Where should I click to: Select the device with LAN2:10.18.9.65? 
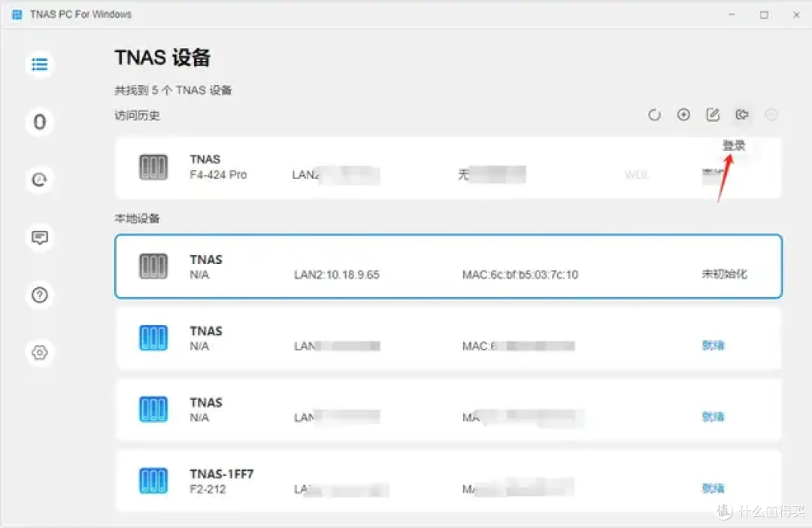(x=448, y=266)
